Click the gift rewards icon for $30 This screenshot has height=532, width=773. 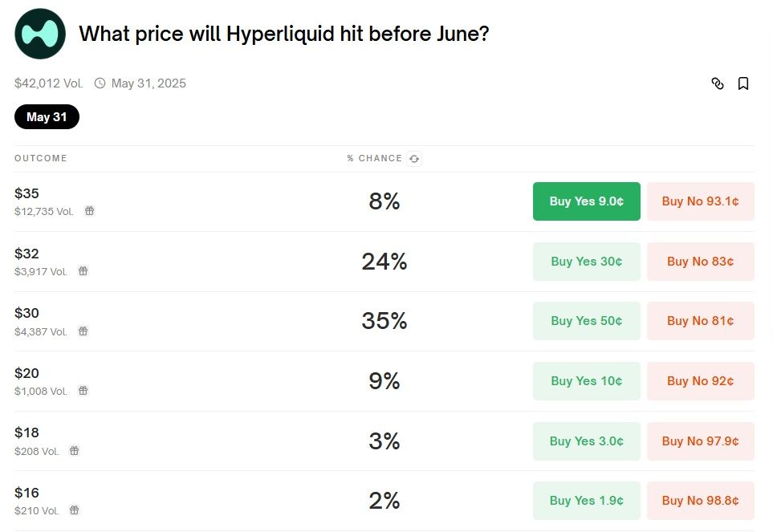(x=83, y=331)
